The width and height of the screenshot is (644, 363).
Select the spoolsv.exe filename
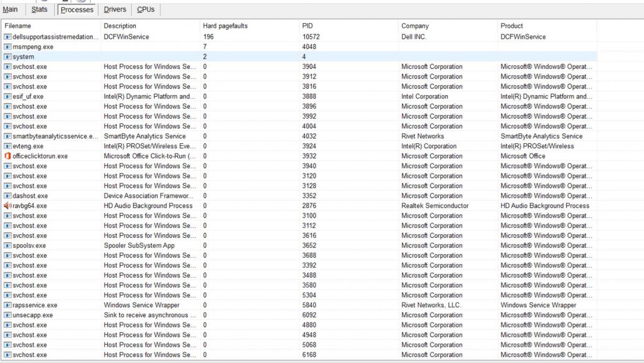pos(29,245)
